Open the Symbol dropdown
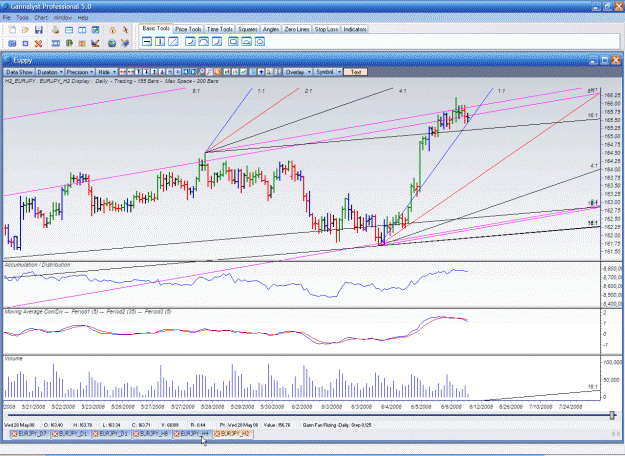Image resolution: width=625 pixels, height=456 pixels. click(328, 72)
